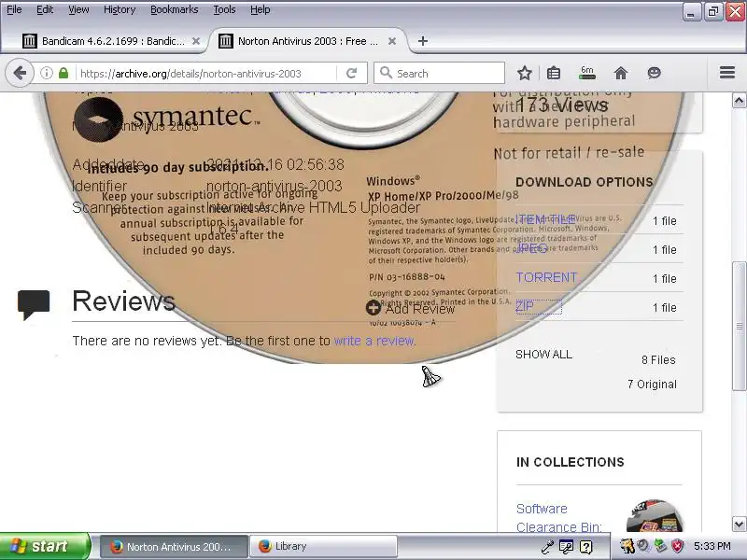This screenshot has width=747, height=560.
Task: Click the green network tray icon
Action: coord(660,546)
